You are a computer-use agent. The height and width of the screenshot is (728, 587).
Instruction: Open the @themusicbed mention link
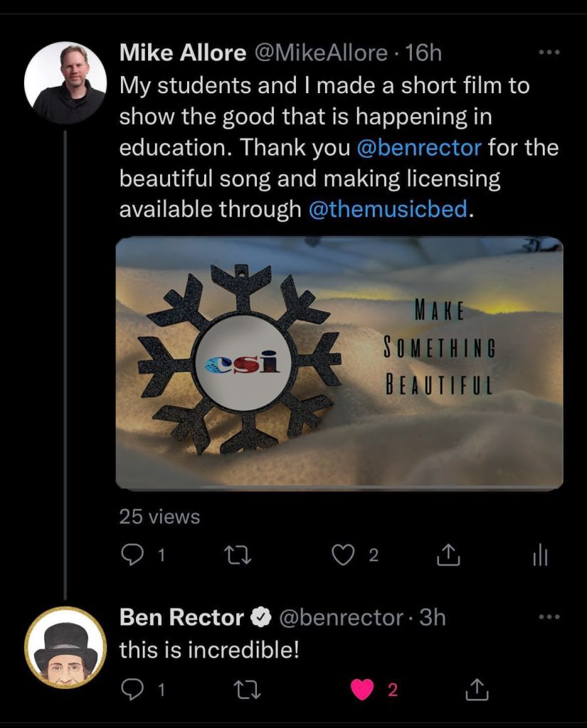tap(388, 210)
